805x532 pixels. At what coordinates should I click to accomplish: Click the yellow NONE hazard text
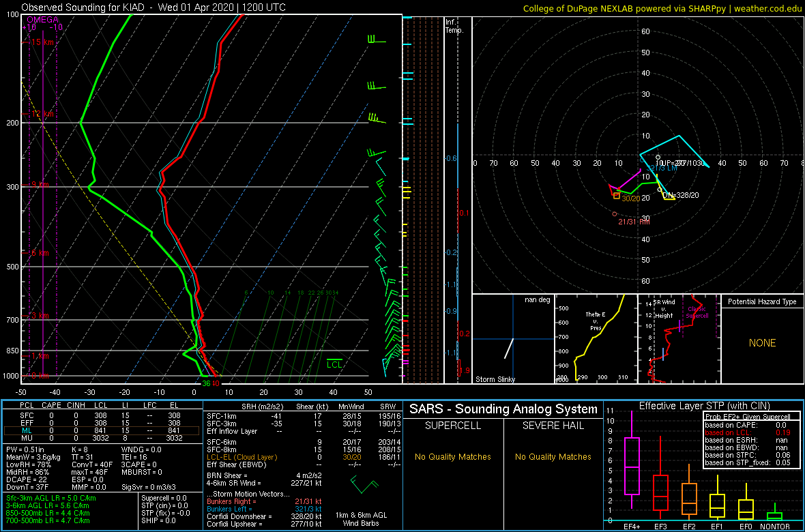point(762,343)
